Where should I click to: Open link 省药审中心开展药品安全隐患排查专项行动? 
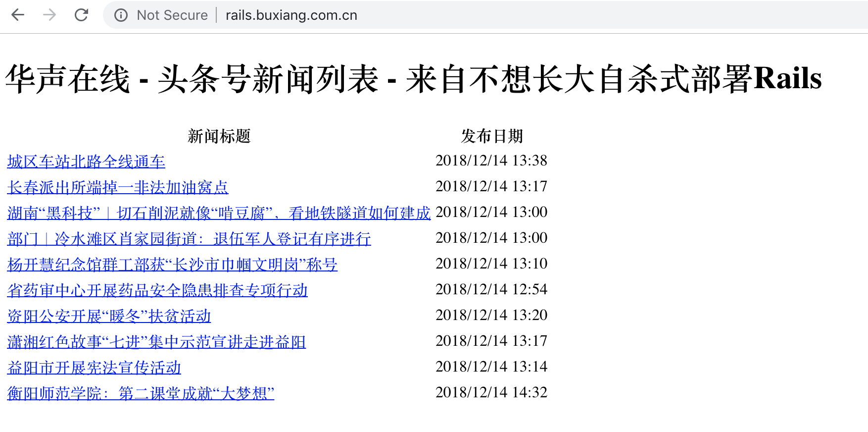157,290
